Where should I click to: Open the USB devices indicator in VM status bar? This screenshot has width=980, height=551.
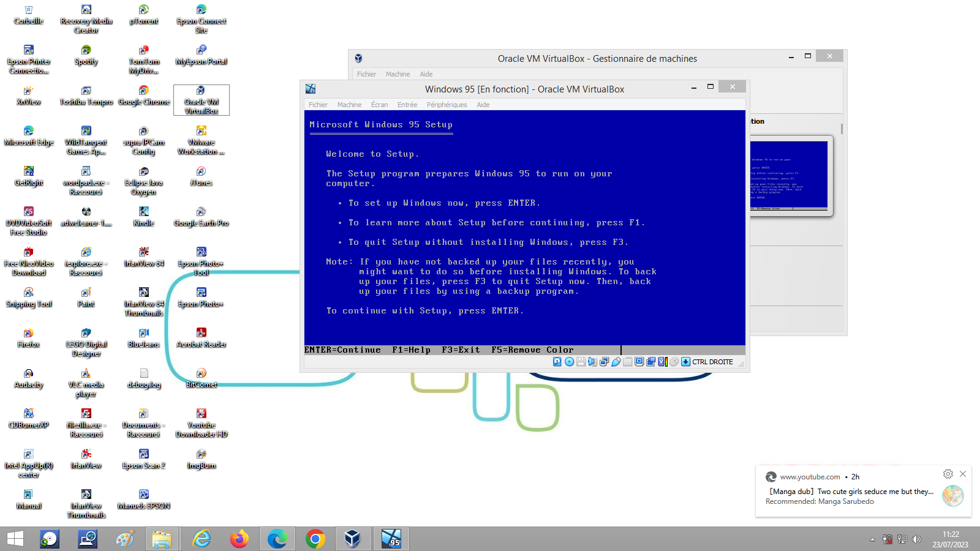coord(616,362)
